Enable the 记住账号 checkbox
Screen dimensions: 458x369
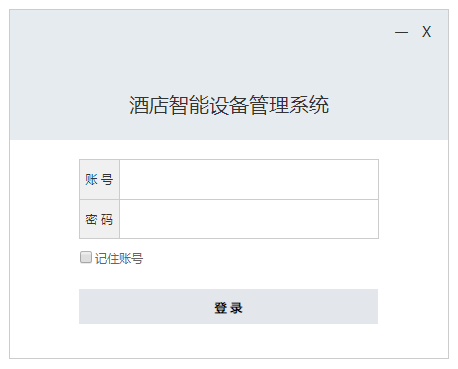tap(86, 257)
